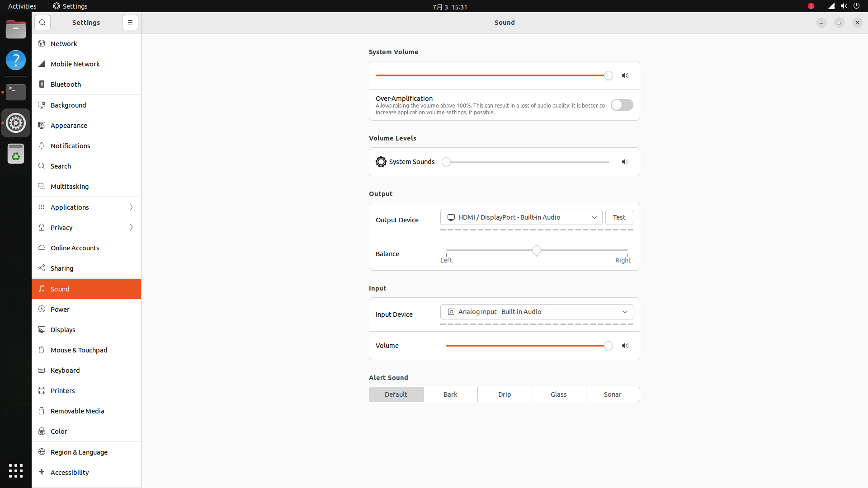Expand the Applications settings section
This screenshot has width=868, height=488.
point(86,207)
